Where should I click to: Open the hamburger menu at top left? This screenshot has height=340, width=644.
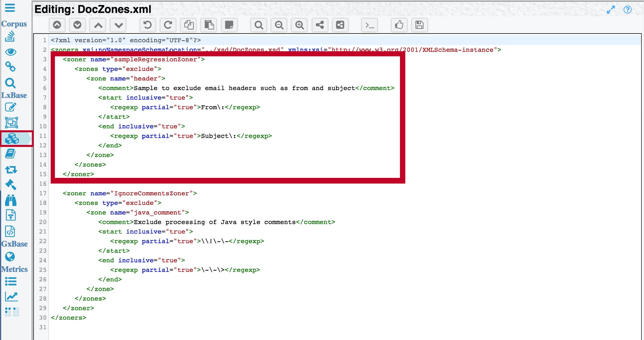click(10, 8)
